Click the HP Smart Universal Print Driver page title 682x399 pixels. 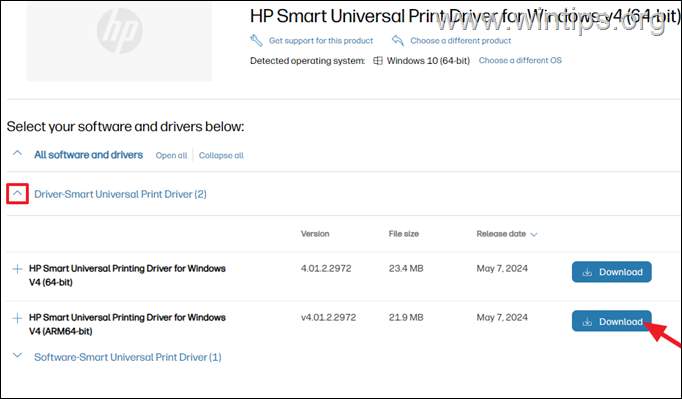pos(464,16)
